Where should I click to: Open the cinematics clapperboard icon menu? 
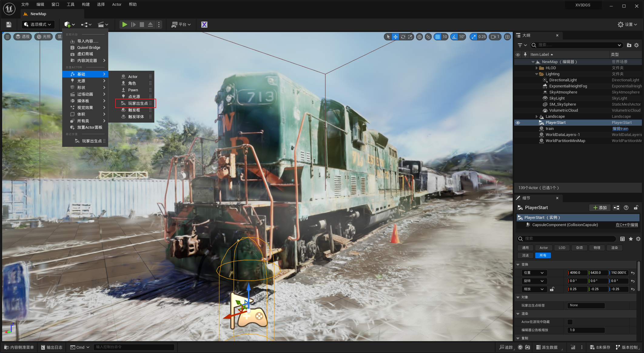(103, 25)
